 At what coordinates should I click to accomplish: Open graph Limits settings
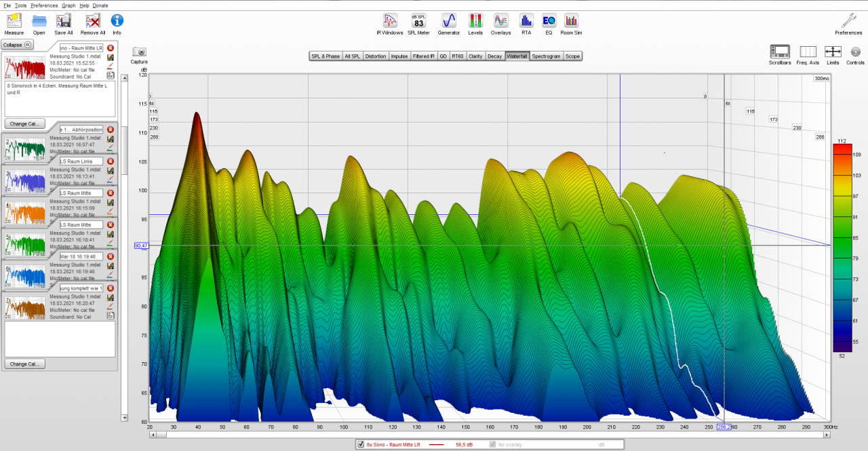pos(833,54)
